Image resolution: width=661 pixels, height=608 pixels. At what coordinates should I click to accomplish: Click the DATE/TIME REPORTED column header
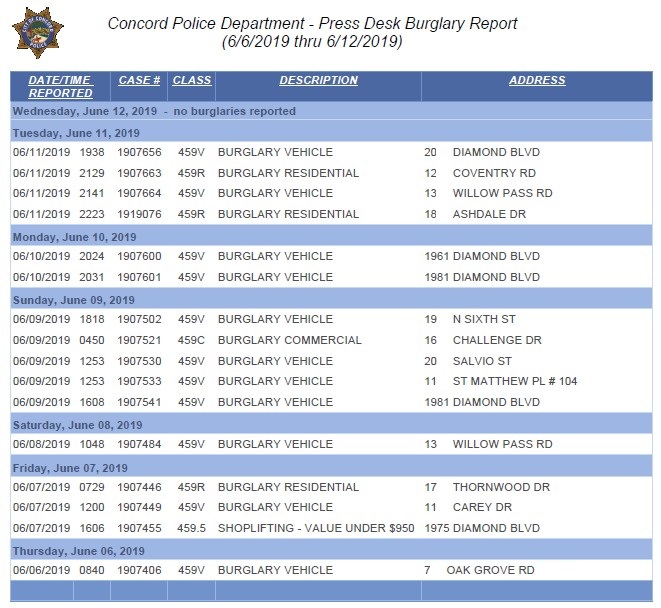click(x=60, y=86)
